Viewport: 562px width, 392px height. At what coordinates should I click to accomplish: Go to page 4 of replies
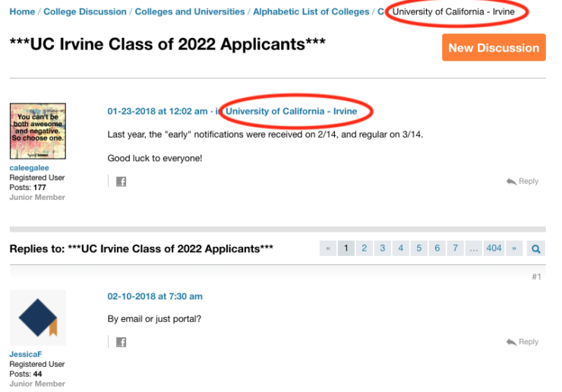(x=401, y=248)
